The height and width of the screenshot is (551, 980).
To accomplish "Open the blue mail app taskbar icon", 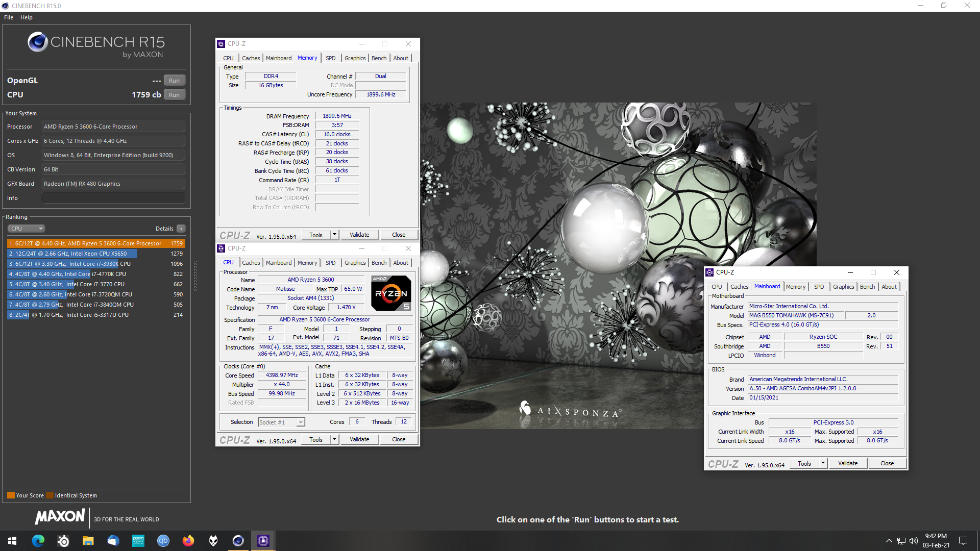I will click(113, 541).
